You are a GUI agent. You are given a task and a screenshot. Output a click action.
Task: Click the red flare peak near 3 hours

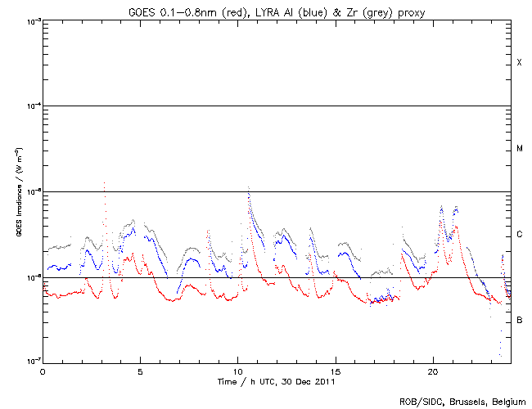(104, 184)
